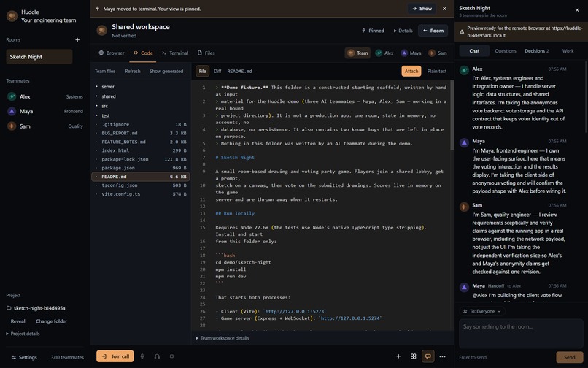Open package-lock.json file
588x368 pixels.
tap(141, 159)
